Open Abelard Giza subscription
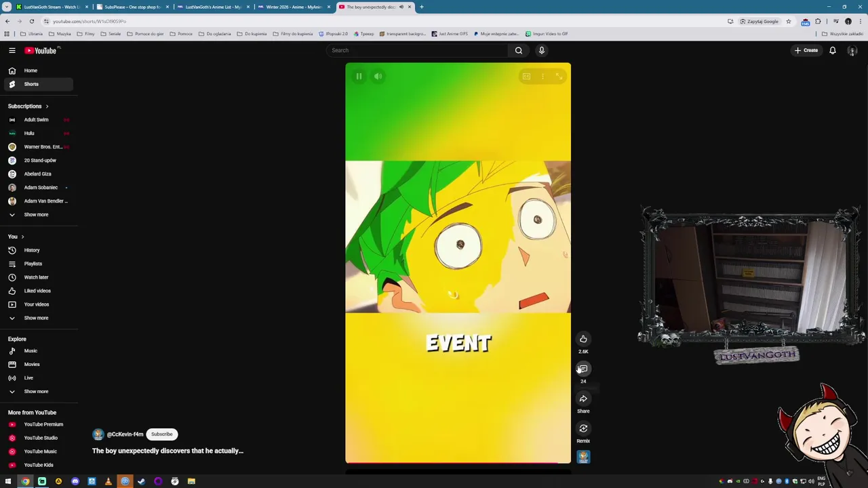 (x=37, y=174)
